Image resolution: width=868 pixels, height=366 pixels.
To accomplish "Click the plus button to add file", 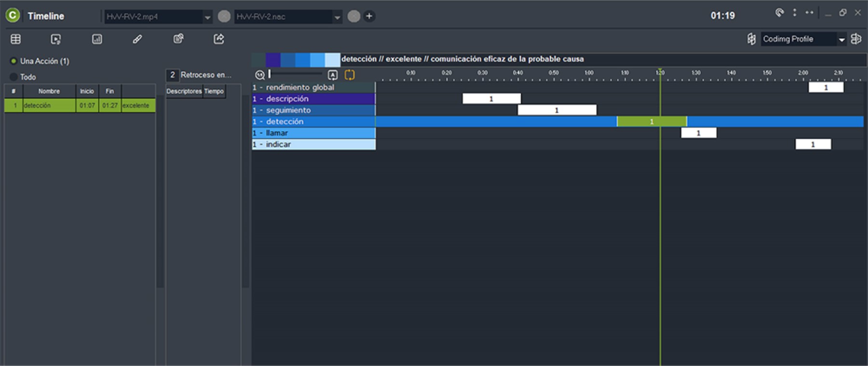I will coord(369,16).
